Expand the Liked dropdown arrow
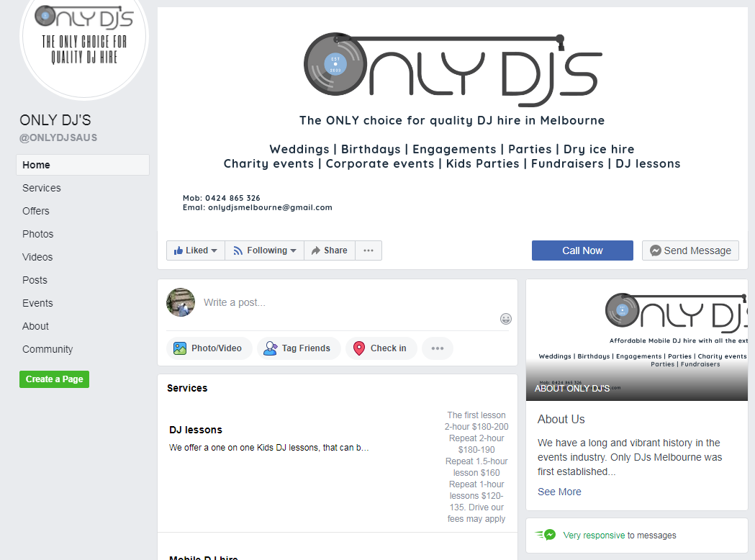The height and width of the screenshot is (560, 755). pos(214,250)
